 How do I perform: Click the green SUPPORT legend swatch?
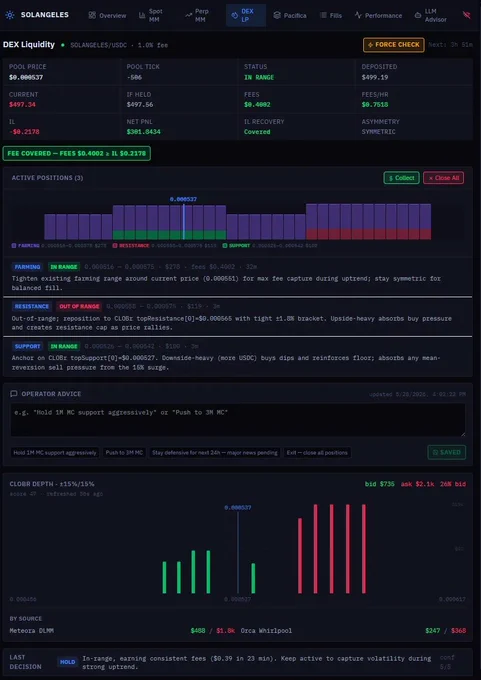pyautogui.click(x=225, y=245)
